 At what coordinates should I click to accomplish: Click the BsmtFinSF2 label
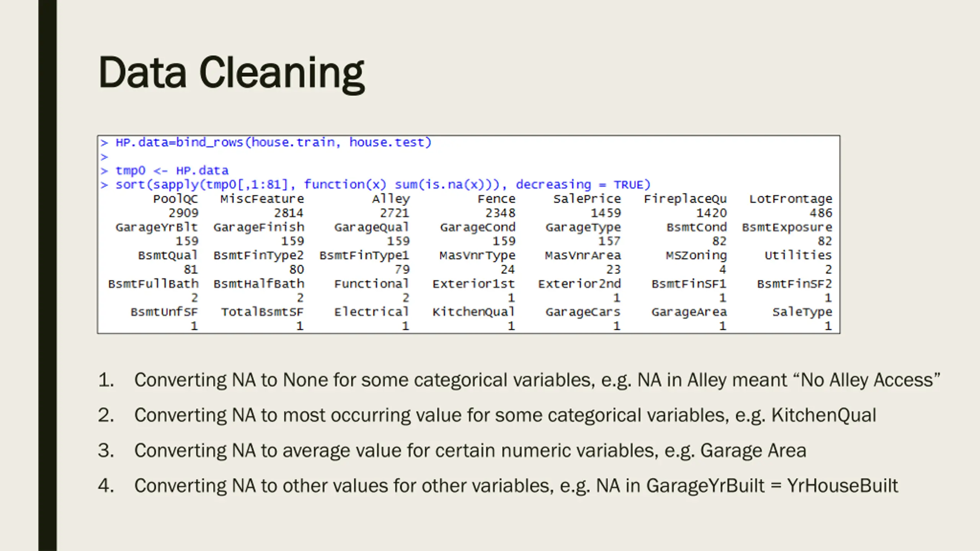795,284
